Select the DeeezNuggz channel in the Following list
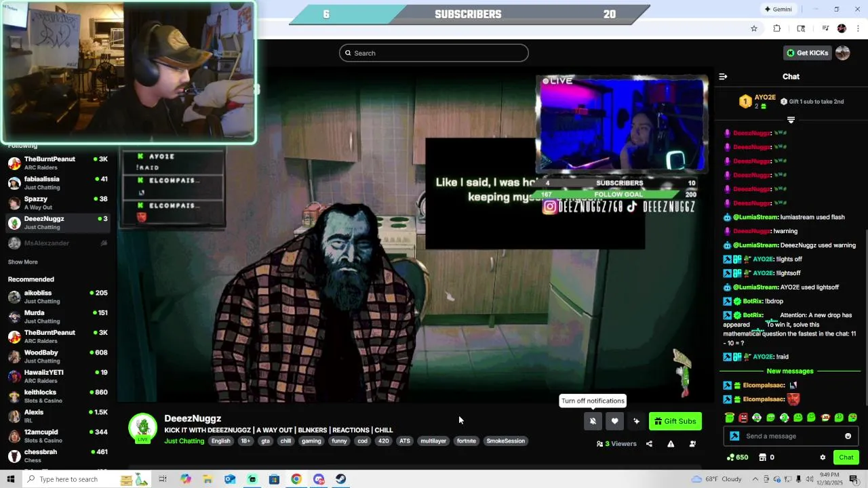 coord(58,223)
